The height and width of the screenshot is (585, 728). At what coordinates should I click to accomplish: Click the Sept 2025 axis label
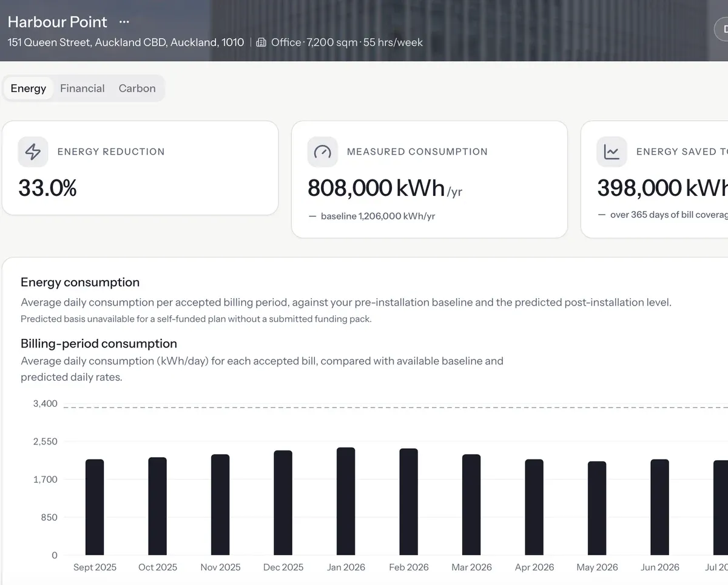click(95, 567)
